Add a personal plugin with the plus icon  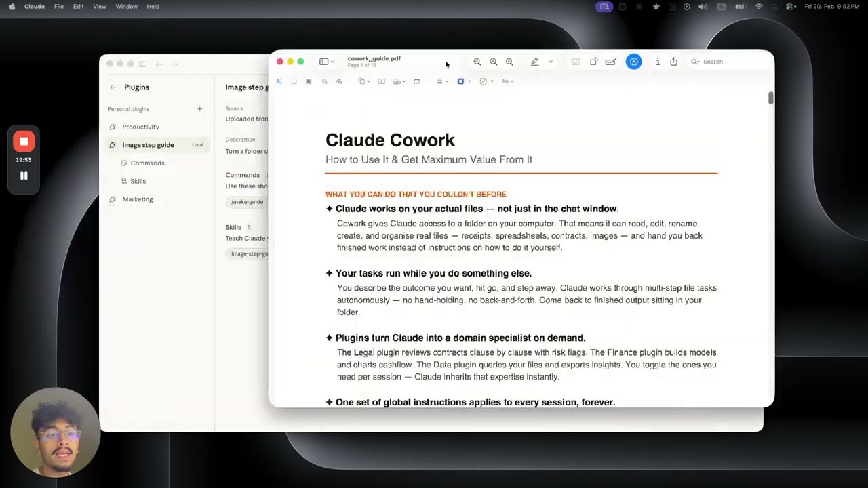click(x=199, y=109)
